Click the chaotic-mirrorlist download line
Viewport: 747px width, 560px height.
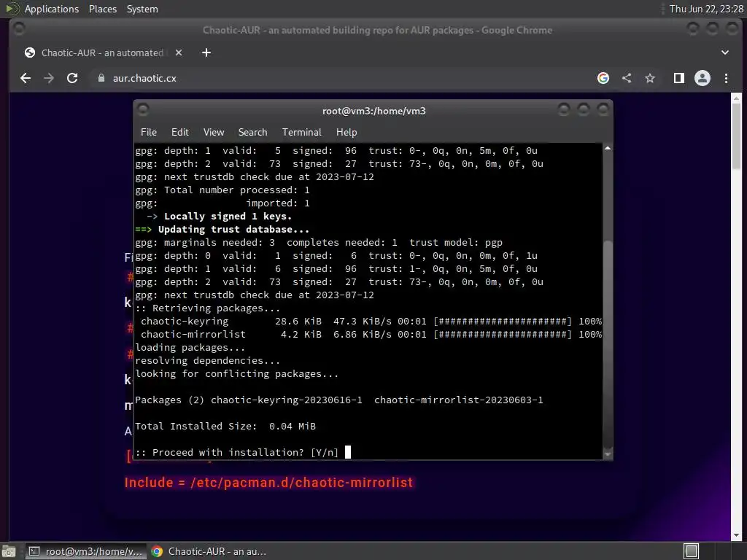[368, 334]
